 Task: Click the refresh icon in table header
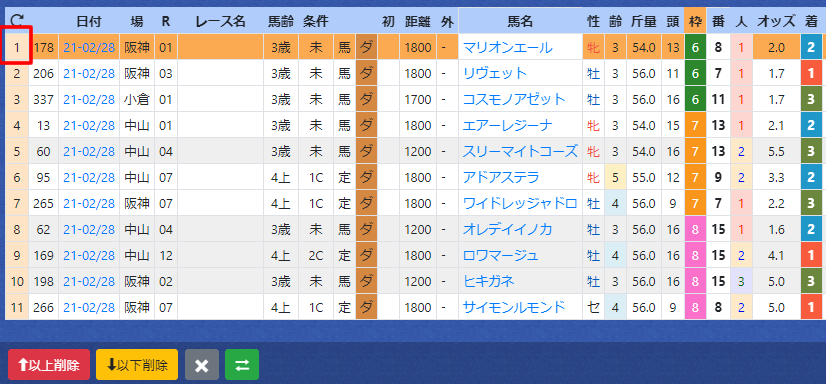click(x=17, y=21)
